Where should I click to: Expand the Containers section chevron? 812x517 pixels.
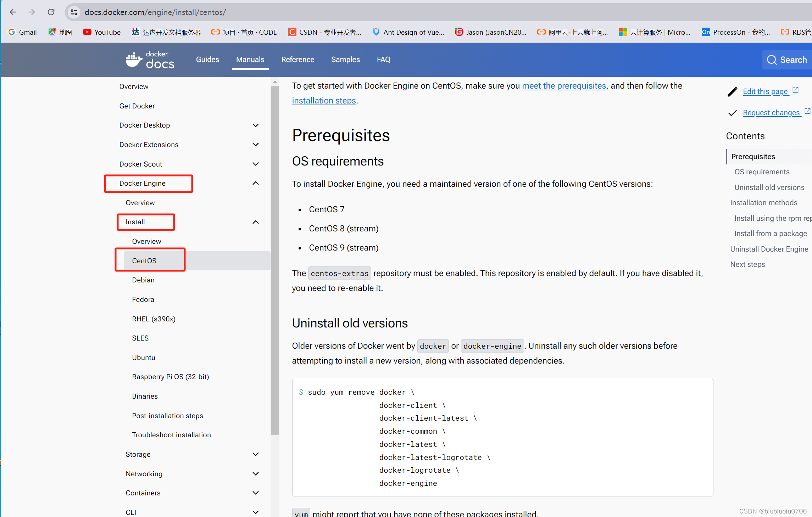(x=256, y=493)
